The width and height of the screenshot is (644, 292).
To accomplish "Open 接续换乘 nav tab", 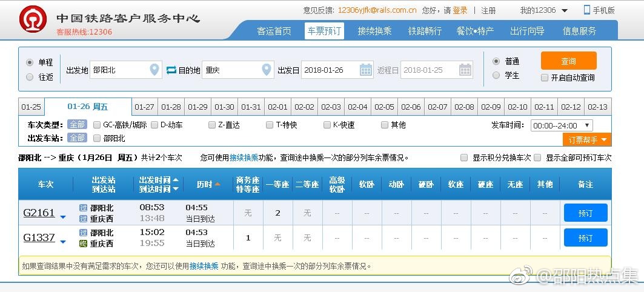I will point(374,31).
